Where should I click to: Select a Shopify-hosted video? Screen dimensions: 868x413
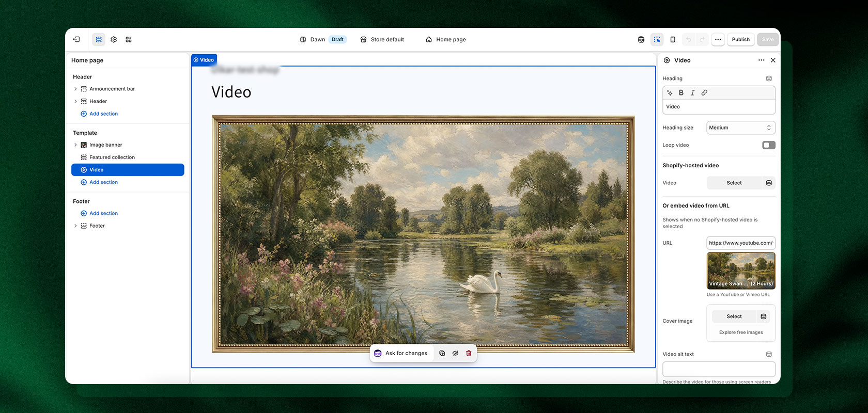(x=734, y=183)
